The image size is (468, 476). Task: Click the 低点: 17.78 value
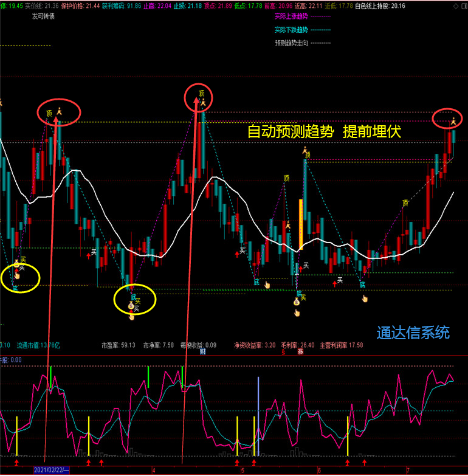(248, 5)
